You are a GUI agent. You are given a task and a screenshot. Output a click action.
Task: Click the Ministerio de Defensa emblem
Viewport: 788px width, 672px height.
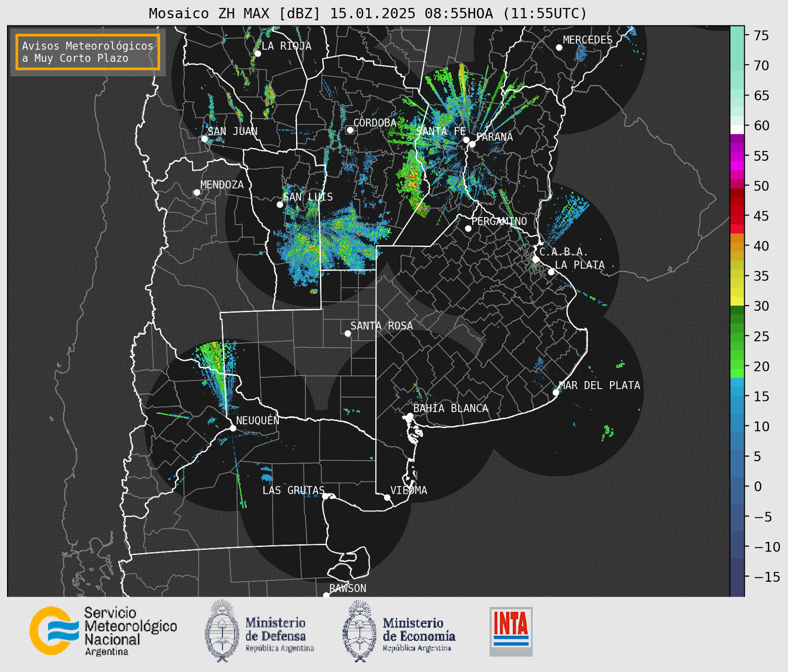222,630
